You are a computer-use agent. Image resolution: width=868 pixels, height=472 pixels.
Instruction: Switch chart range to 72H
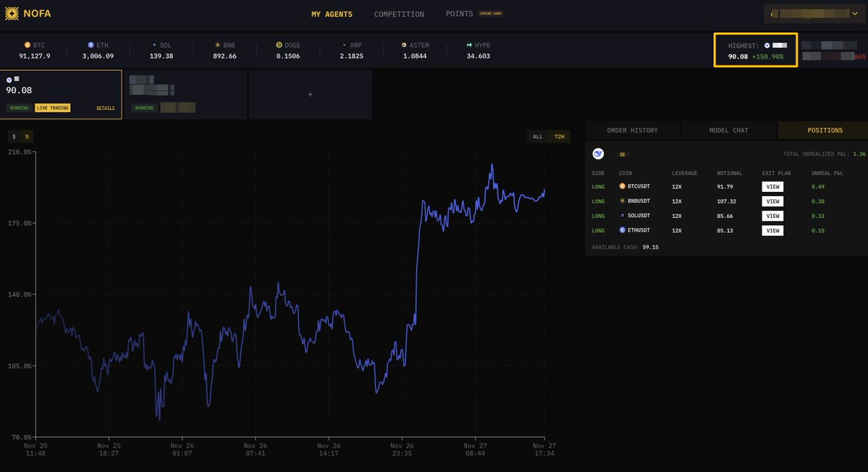558,136
